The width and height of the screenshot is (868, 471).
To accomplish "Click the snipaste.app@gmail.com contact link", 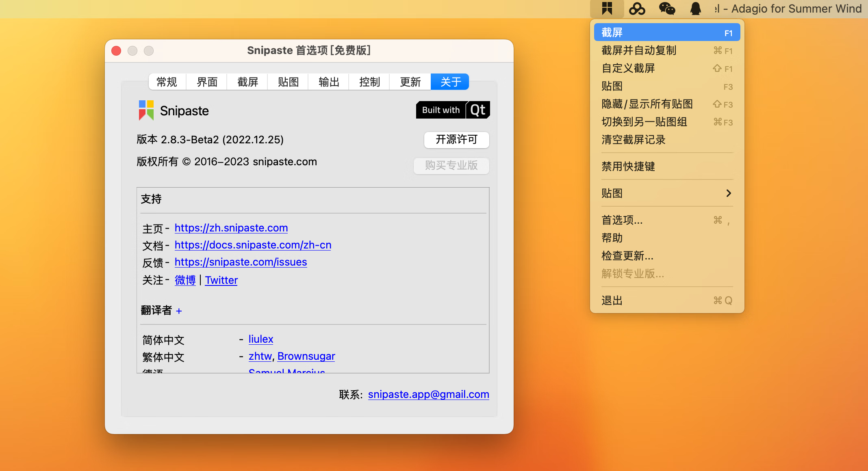I will [x=428, y=394].
